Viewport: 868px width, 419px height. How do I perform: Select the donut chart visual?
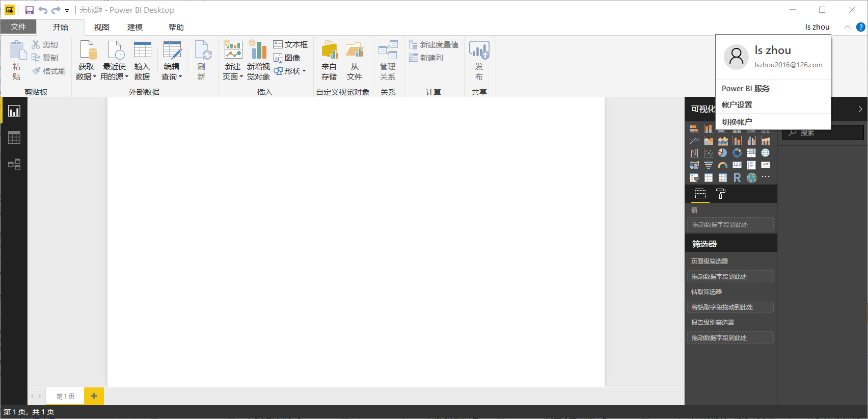(737, 153)
